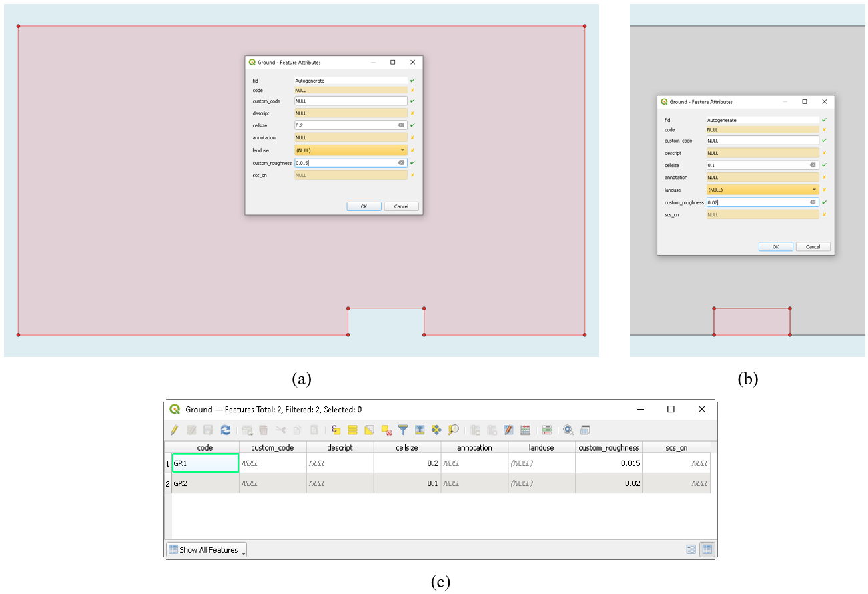
Task: Click custom_roughness column header
Action: pos(608,447)
